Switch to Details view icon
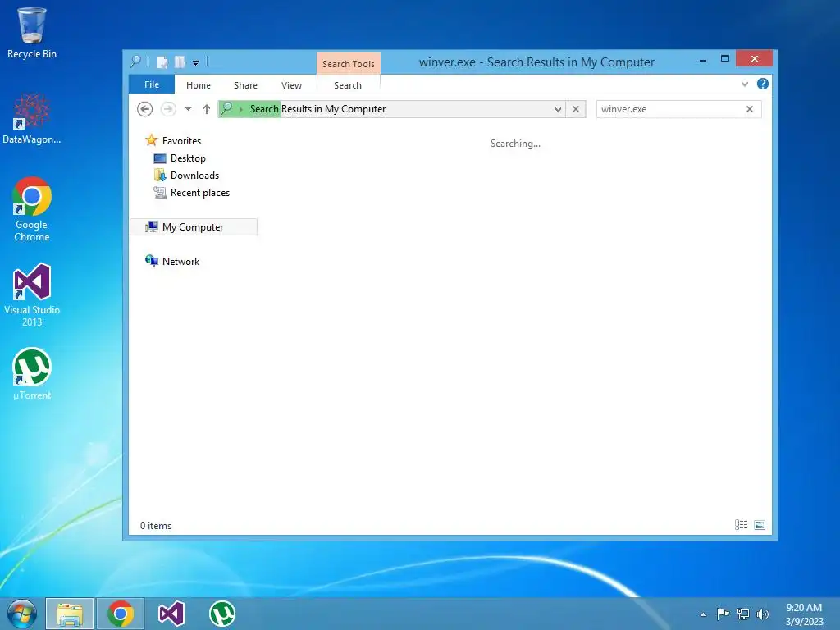Image resolution: width=840 pixels, height=630 pixels. (742, 525)
